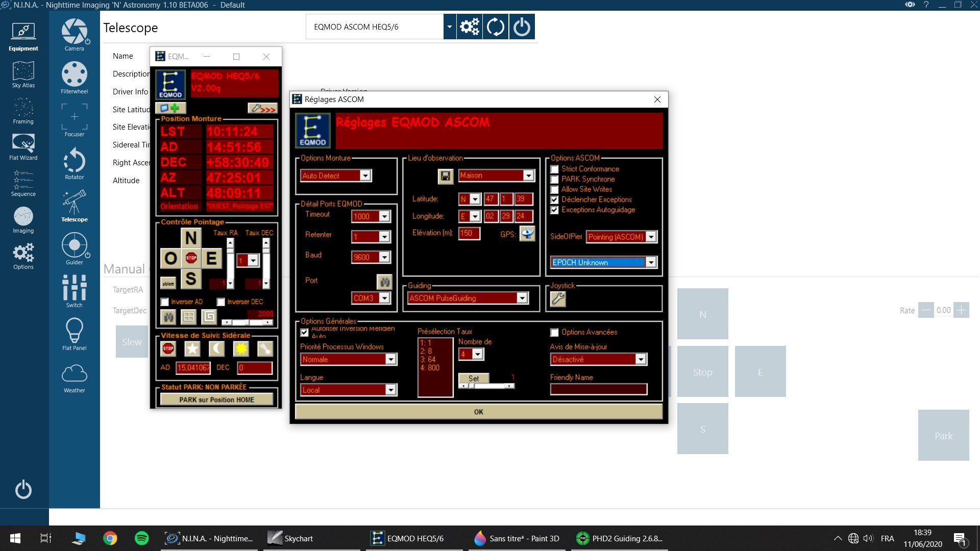Viewport: 980px width, 551px height.
Task: Click PARK sur Position HOME button
Action: [x=216, y=400]
